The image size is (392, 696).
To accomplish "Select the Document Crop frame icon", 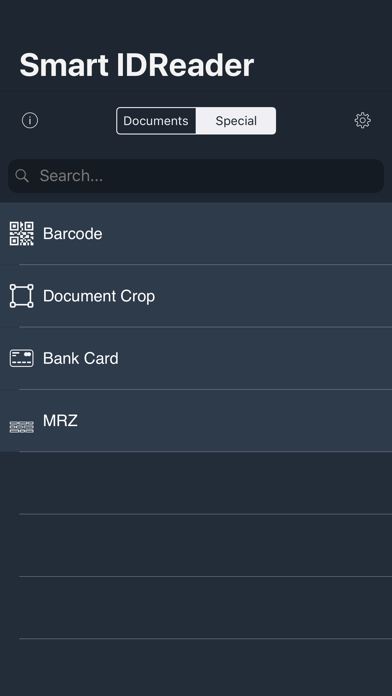I will pyautogui.click(x=21, y=296).
